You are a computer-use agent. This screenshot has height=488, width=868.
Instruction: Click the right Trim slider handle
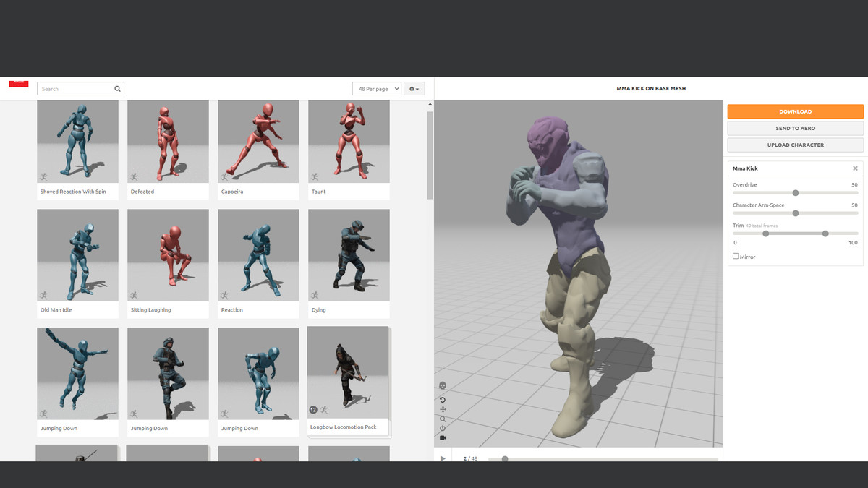point(825,234)
